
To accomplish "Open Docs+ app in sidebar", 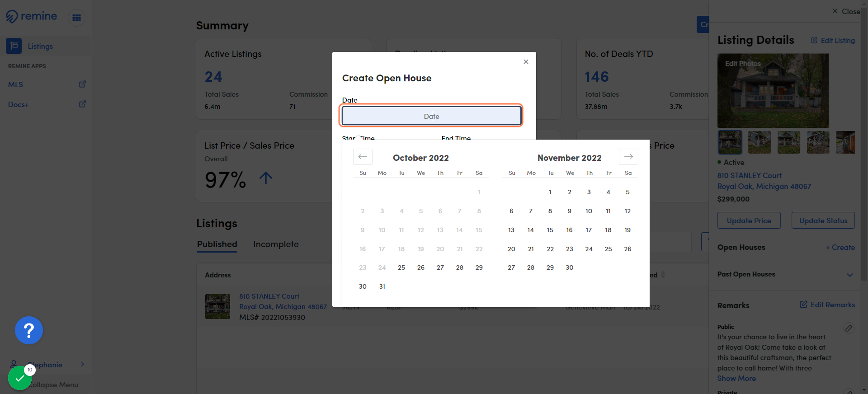I will click(18, 104).
